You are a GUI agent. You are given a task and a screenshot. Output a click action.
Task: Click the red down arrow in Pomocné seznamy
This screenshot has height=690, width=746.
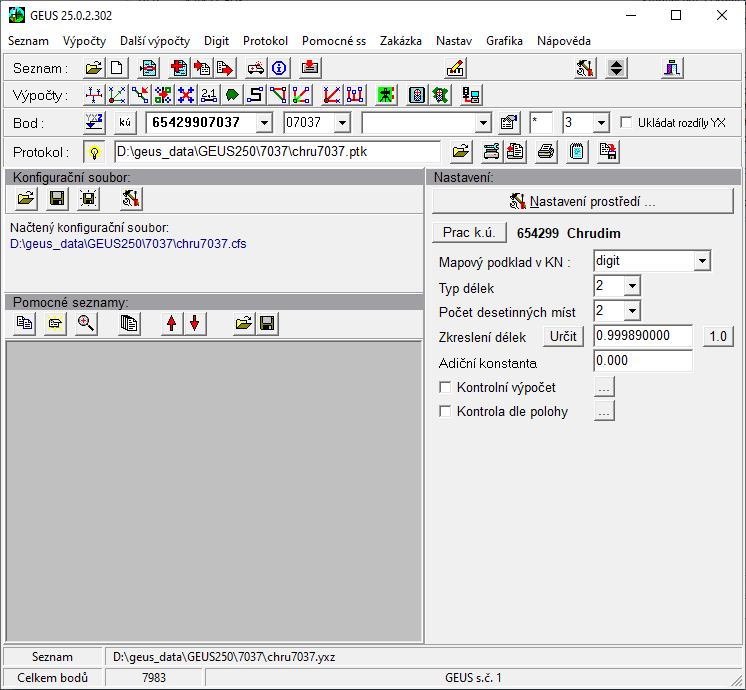(x=194, y=323)
